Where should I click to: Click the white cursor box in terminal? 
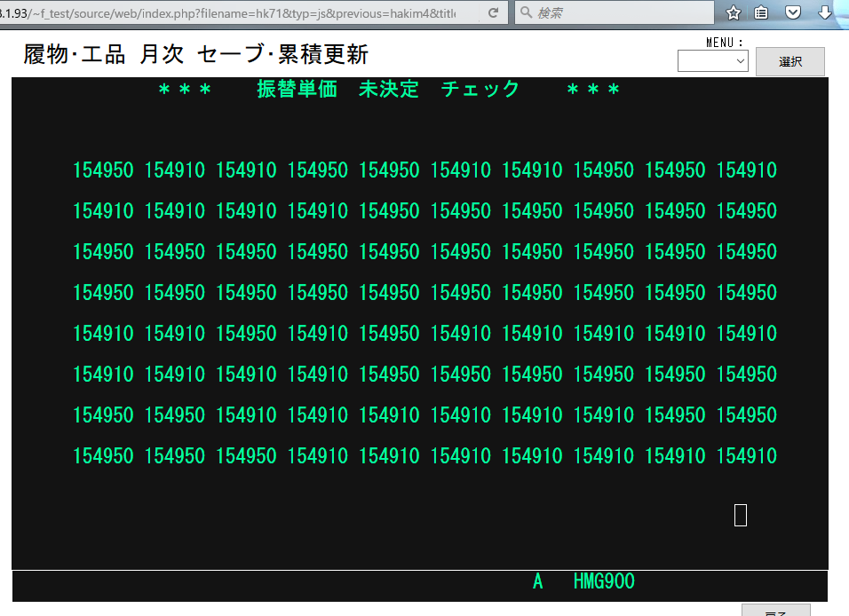(x=741, y=515)
